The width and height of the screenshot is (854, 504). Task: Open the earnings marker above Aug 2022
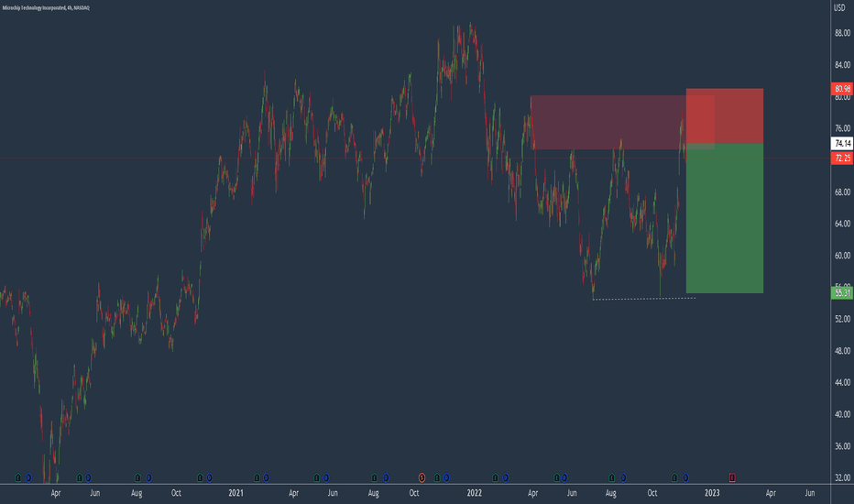(611, 477)
